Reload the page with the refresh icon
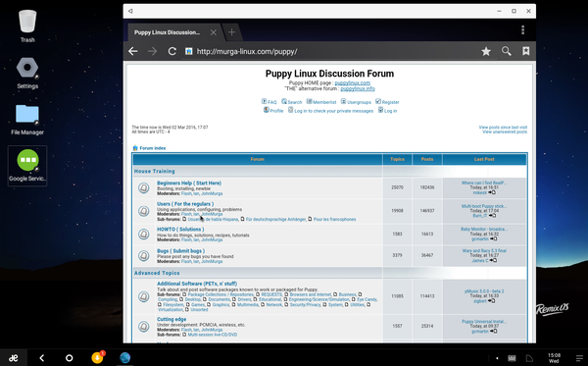588x366 pixels. (172, 51)
